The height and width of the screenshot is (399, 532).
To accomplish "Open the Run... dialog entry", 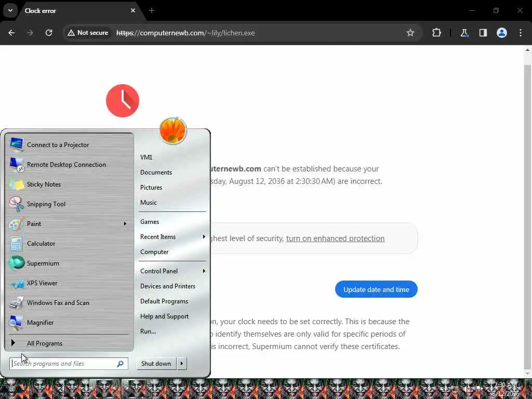I will click(148, 331).
